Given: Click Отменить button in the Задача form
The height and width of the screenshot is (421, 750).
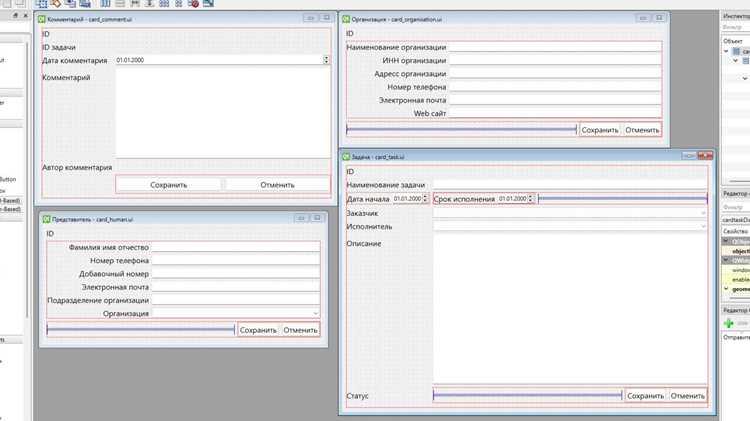Looking at the screenshot, I should pyautogui.click(x=687, y=396).
